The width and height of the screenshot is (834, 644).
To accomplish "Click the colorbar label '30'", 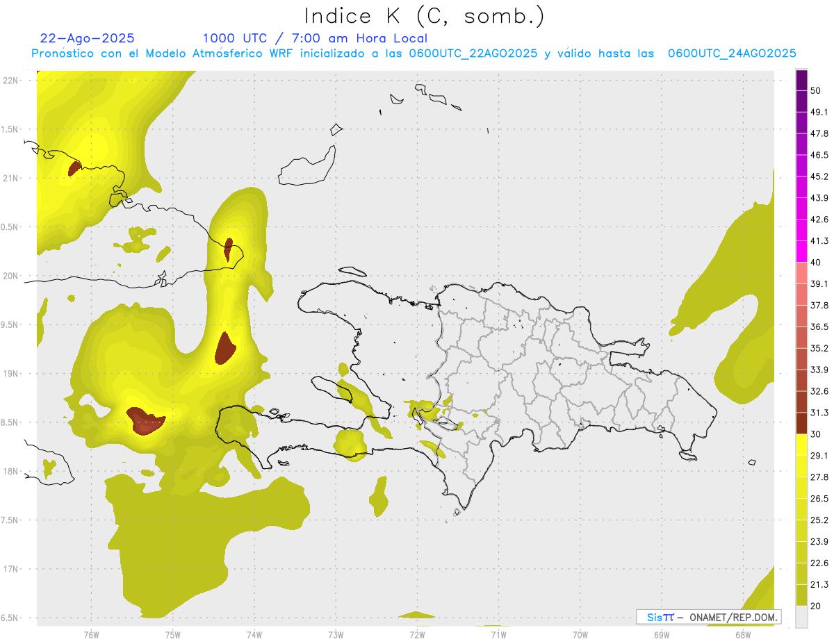I will 817,434.
